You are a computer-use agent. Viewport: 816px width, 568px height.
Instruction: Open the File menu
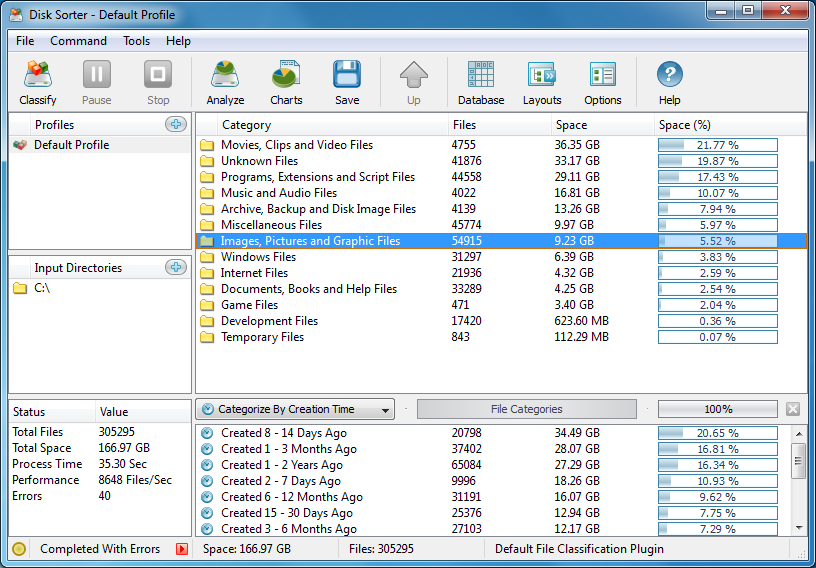point(25,41)
